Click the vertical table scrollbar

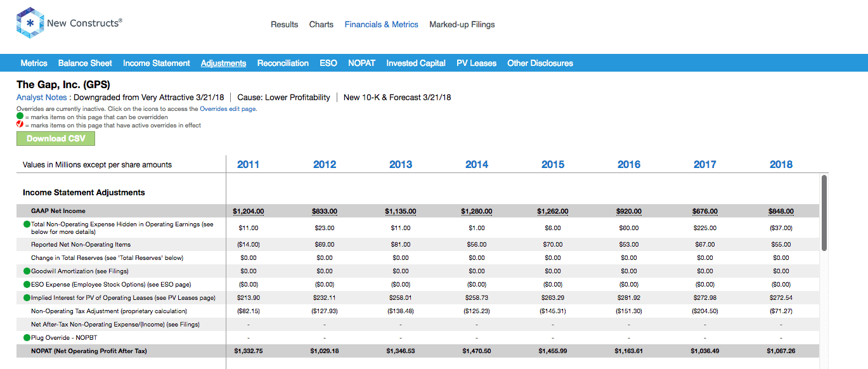tap(824, 212)
